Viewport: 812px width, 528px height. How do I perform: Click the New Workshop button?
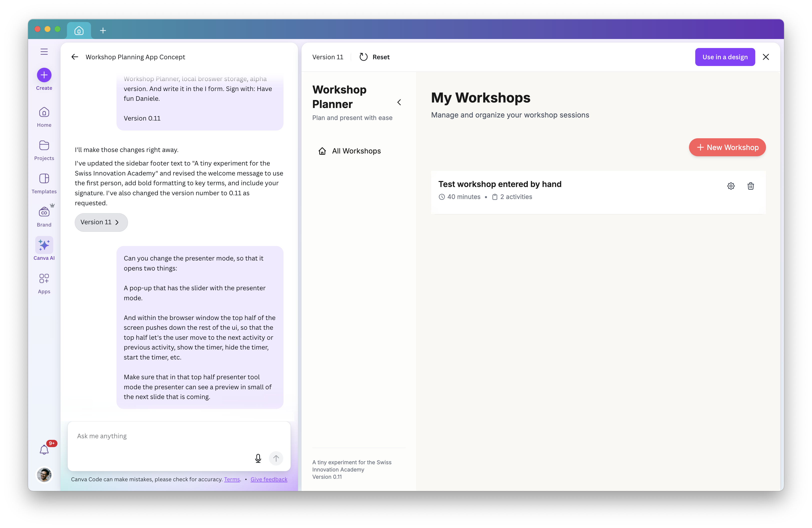727,147
